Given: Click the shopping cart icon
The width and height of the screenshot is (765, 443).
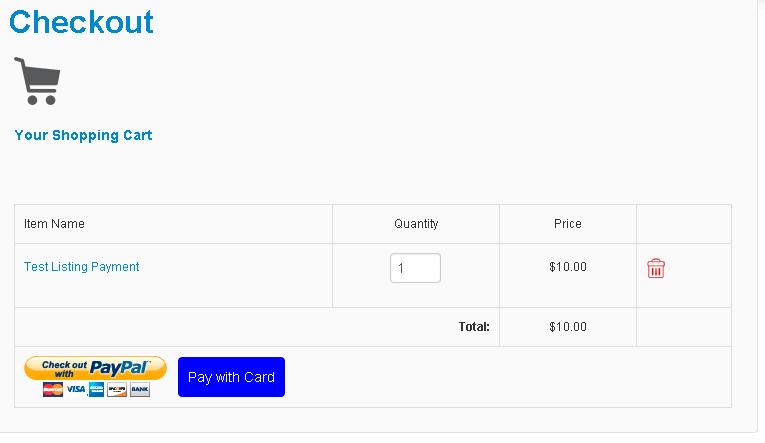Looking at the screenshot, I should pyautogui.click(x=37, y=81).
